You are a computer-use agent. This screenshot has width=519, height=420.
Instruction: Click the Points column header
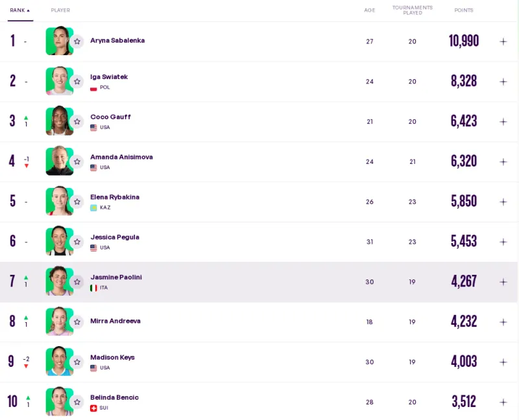click(463, 10)
